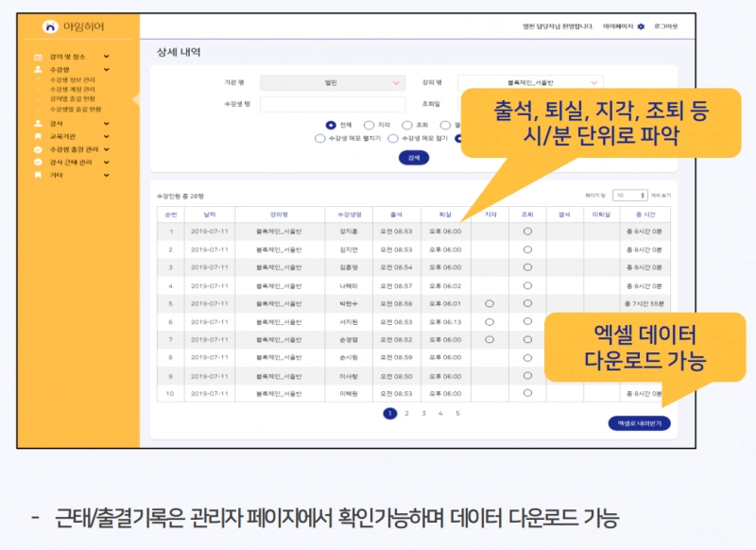The image size is (756, 550).
Task: Click the check icon beside 수강생 출결 관리
Action: pos(38,149)
